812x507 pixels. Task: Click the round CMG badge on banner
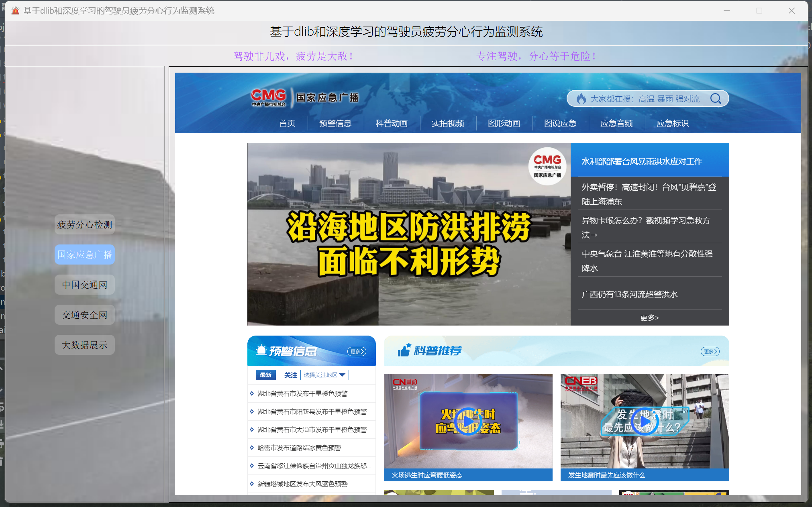pyautogui.click(x=547, y=166)
